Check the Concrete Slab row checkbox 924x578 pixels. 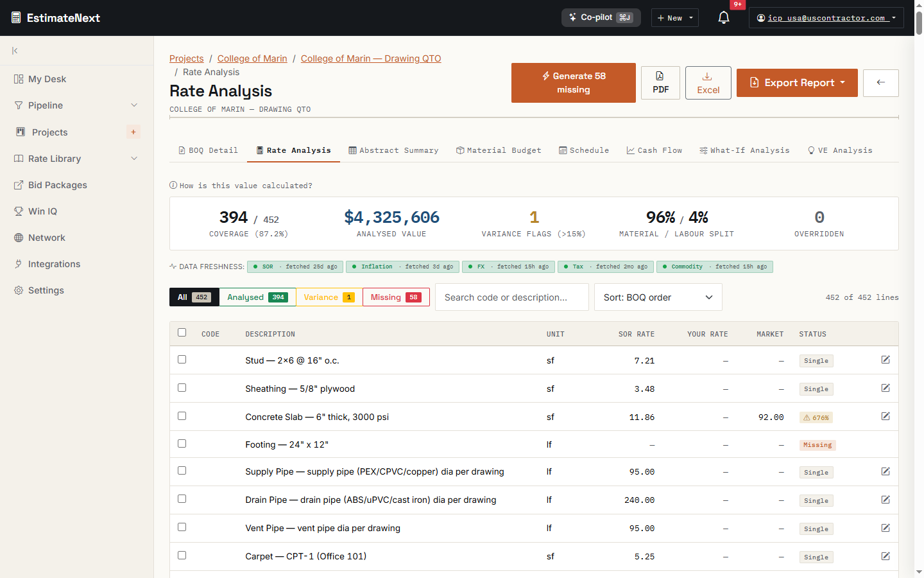pos(182,416)
